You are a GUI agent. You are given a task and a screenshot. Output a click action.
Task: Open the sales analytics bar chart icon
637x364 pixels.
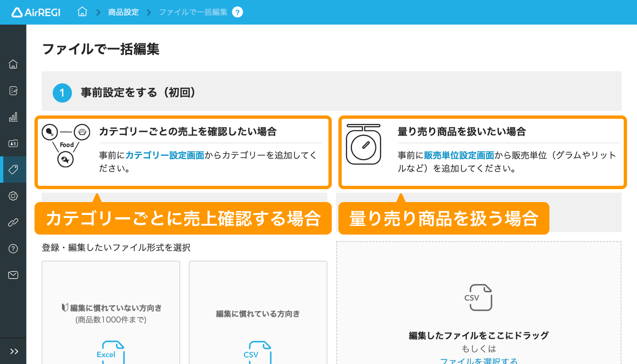(x=13, y=117)
